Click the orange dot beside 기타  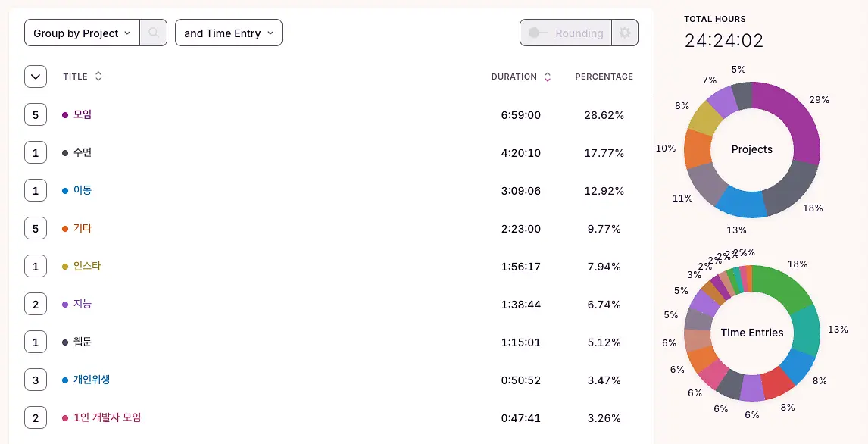tap(65, 229)
